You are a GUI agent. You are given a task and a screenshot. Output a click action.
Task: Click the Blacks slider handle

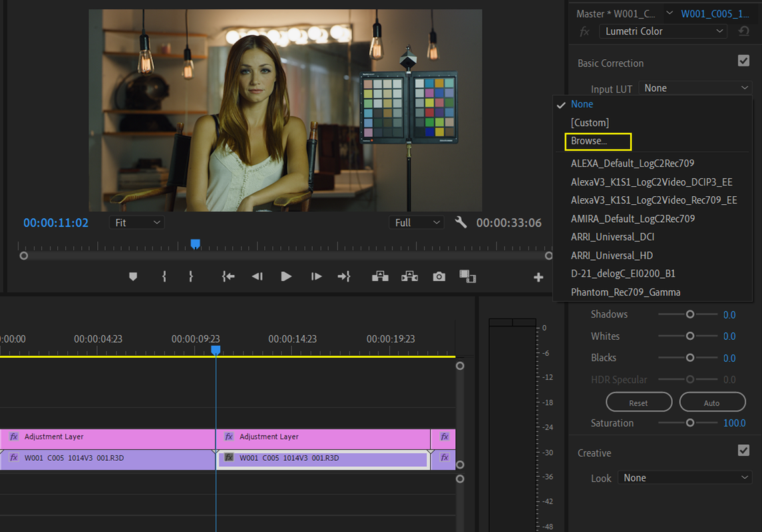(x=689, y=358)
